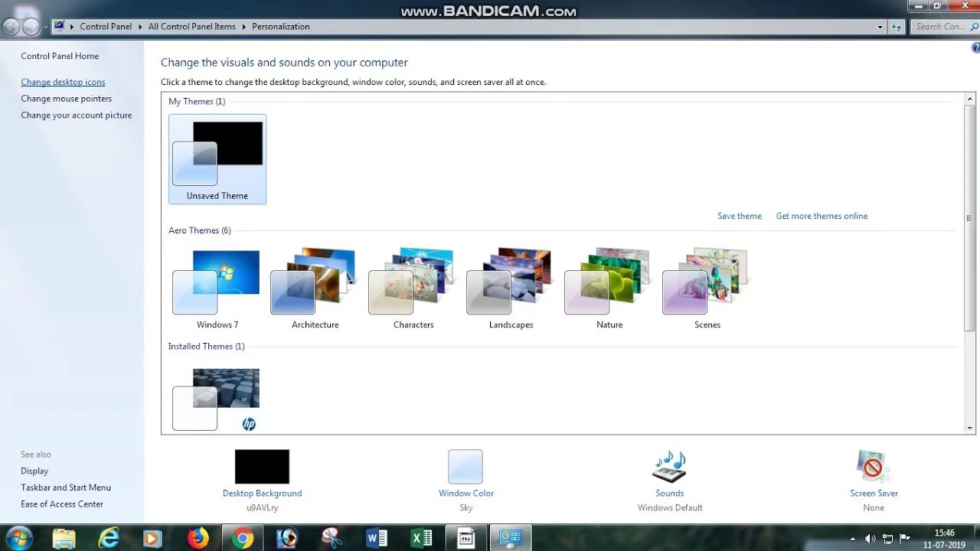Click the theme list scrollbar thumb
980x551 pixels.
pyautogui.click(x=970, y=218)
